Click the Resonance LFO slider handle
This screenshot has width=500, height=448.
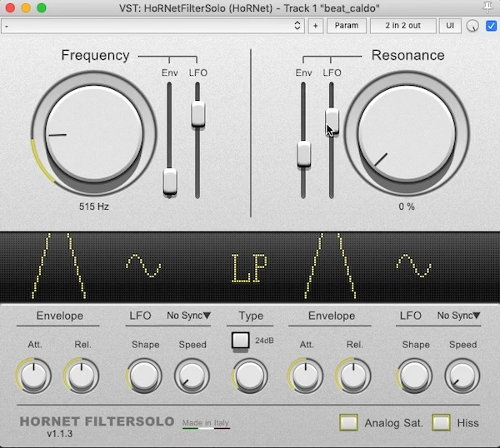[332, 122]
